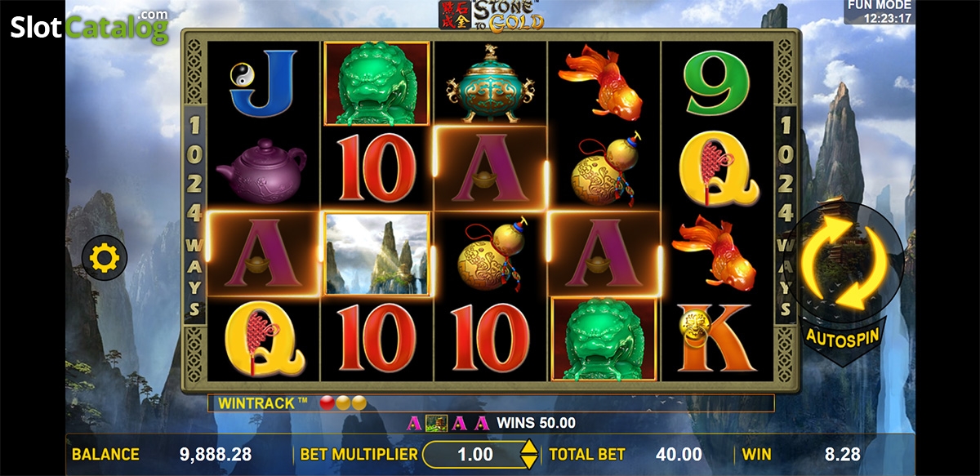Select the orange K symbol on the last reel

[715, 339]
